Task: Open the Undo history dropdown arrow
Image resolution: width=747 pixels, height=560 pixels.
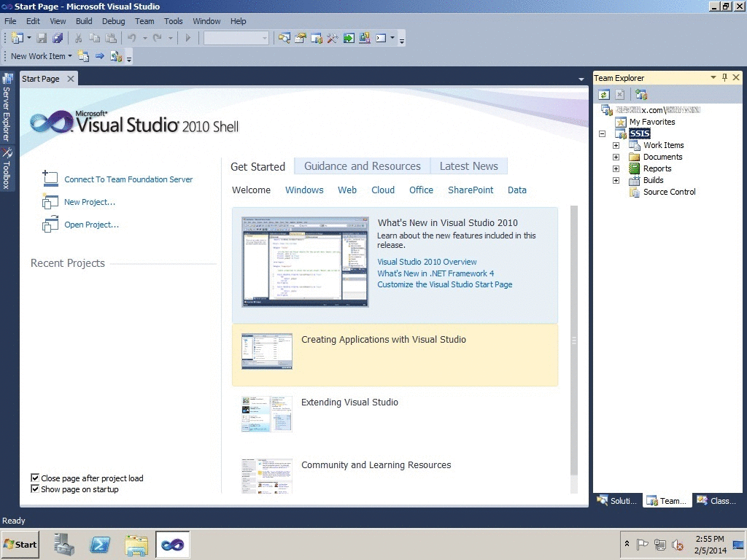Action: tap(145, 38)
